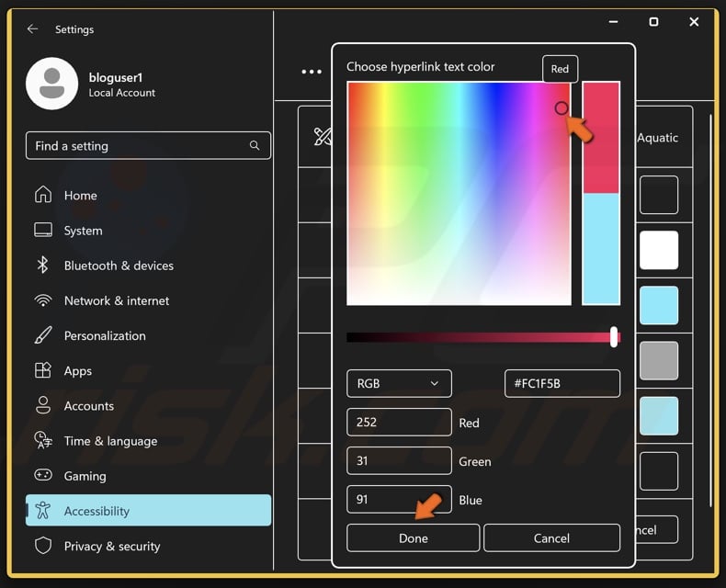
Task: Click the theme edit pencil icon
Action: point(323,137)
